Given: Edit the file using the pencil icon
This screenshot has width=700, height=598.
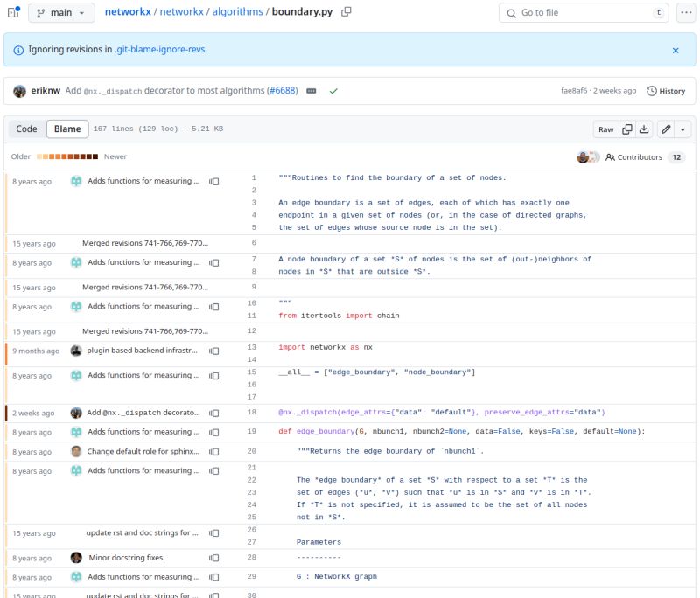Looking at the screenshot, I should tap(666, 129).
